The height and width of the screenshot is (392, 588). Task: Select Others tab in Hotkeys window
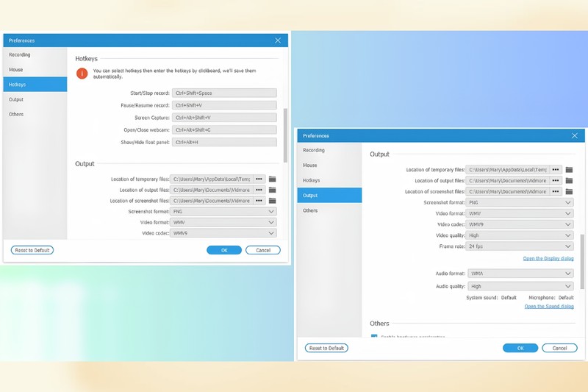[35, 114]
